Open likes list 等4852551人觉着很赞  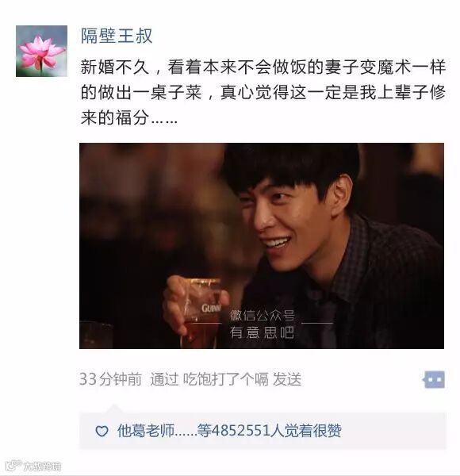pyautogui.click(x=269, y=431)
